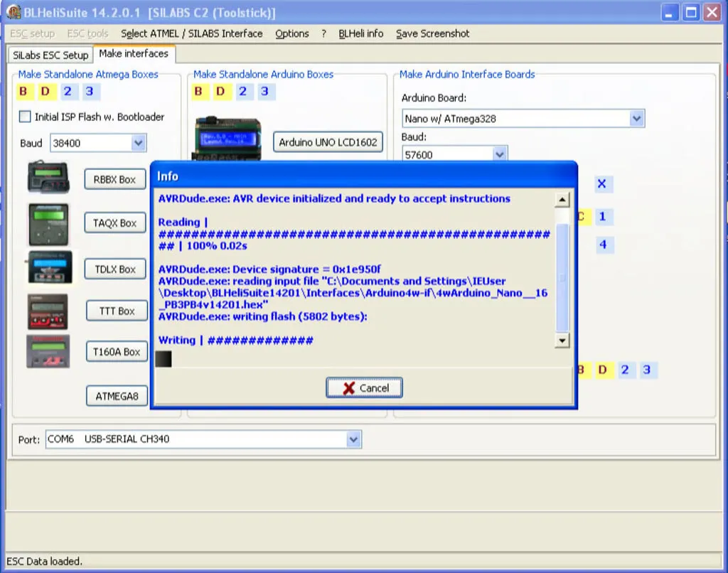The width and height of the screenshot is (728, 573).
Task: Click the T160A box device image
Action: (48, 351)
